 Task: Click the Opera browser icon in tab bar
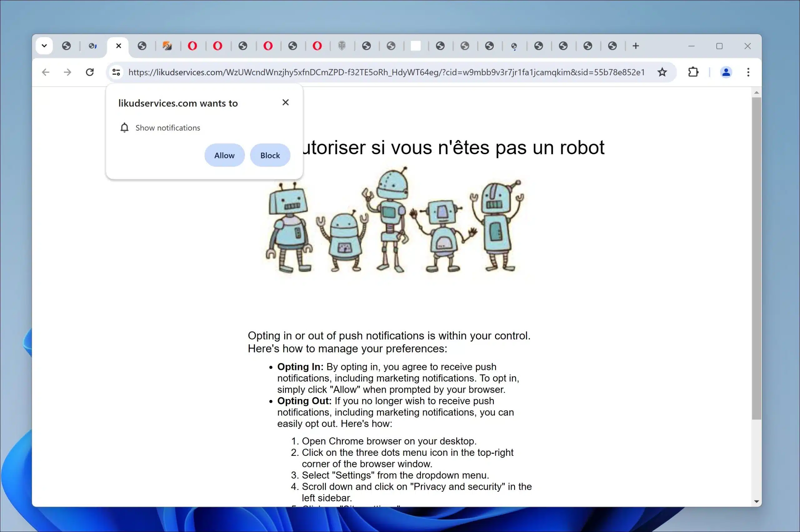pos(192,46)
